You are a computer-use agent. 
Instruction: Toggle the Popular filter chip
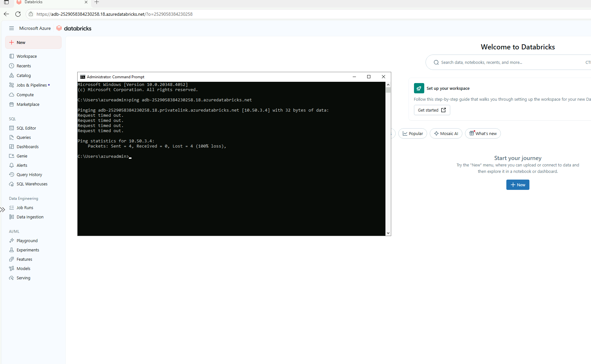[413, 133]
